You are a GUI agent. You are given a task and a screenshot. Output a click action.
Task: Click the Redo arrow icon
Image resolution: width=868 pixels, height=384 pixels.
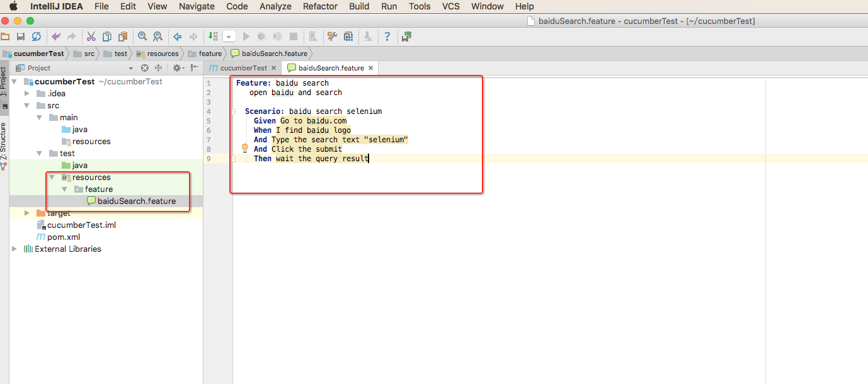[x=71, y=37]
